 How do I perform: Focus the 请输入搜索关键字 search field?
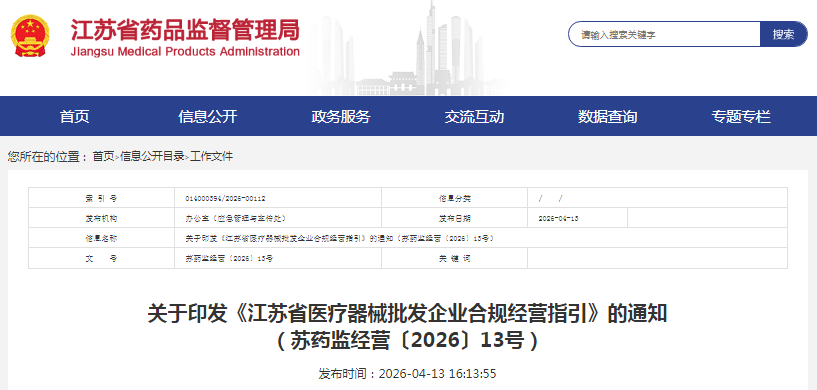[664, 34]
